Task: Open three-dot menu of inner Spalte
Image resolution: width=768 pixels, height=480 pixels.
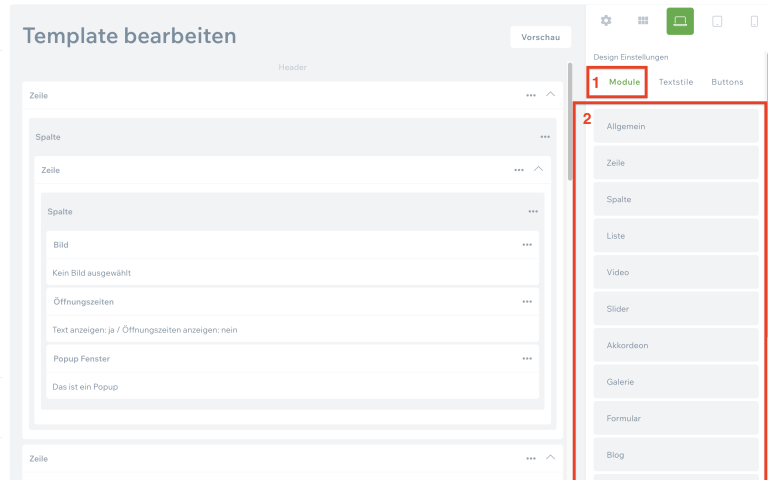Action: (x=533, y=212)
